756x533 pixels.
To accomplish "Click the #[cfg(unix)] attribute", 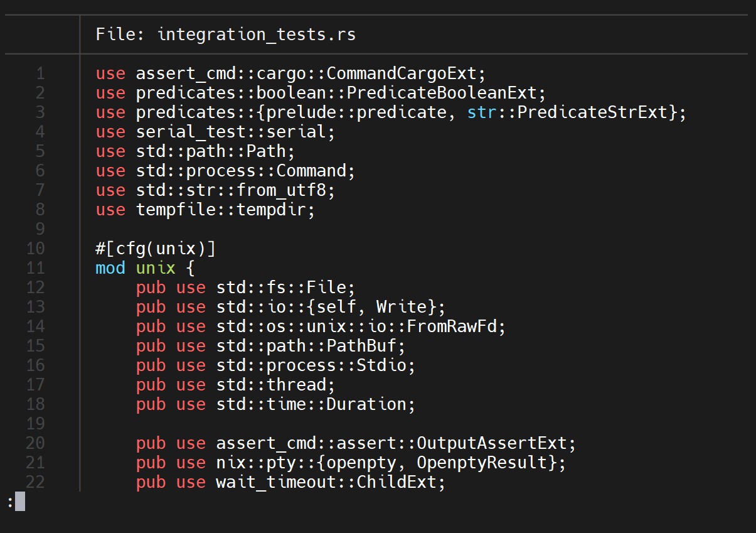I will (156, 249).
